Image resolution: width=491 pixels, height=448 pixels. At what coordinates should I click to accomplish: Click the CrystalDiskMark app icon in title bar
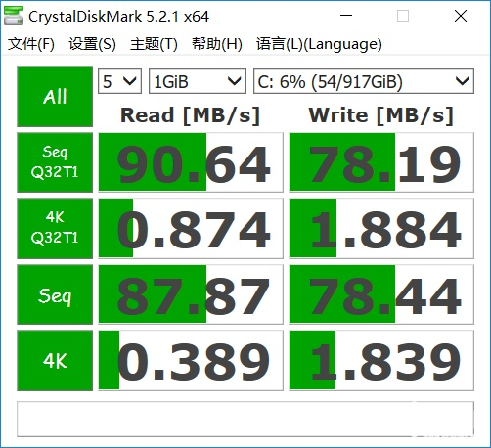[x=14, y=16]
